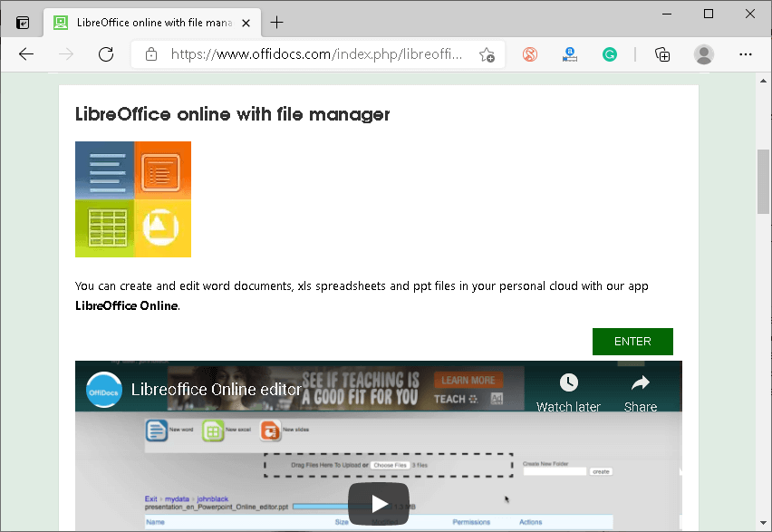The height and width of the screenshot is (532, 772).
Task: Open the blue reader extension icon
Action: tap(570, 54)
